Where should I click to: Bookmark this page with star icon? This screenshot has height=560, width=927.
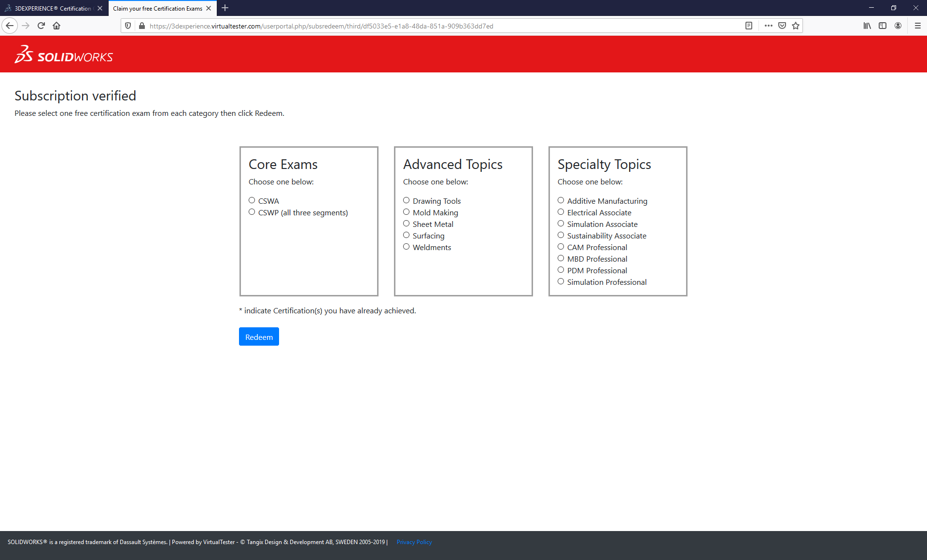[x=796, y=26]
